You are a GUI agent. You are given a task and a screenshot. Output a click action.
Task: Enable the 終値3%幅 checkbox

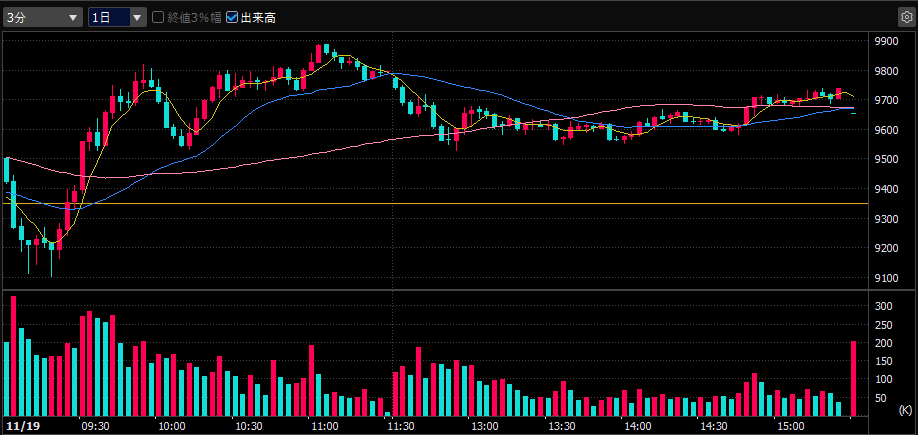158,17
